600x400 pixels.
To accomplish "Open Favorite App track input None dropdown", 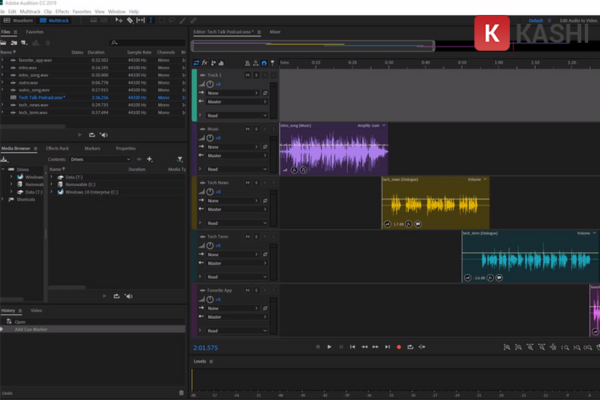I will (x=233, y=308).
